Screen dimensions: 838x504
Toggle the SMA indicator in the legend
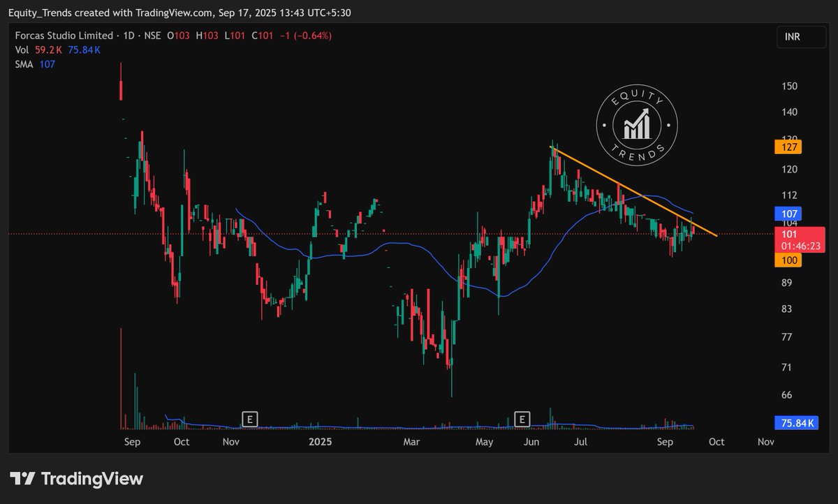(x=24, y=64)
